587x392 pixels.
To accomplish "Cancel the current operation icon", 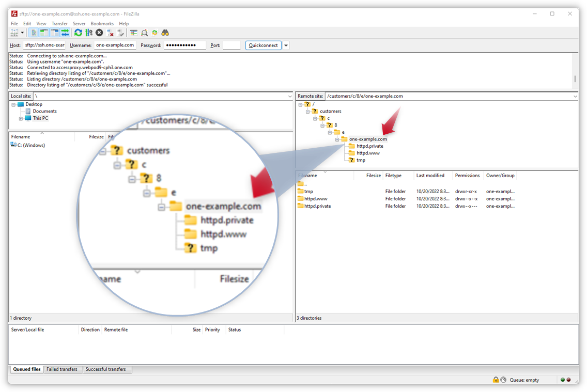I will (x=99, y=33).
